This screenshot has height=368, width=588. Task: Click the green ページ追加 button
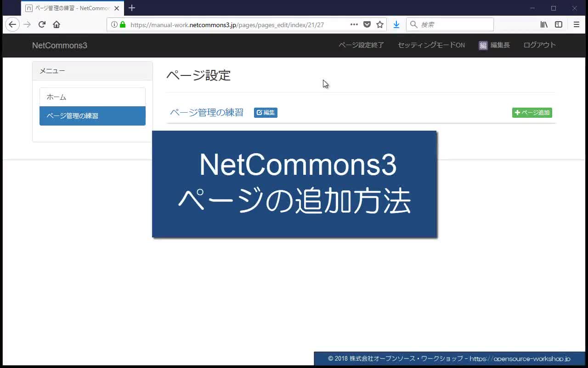[532, 113]
